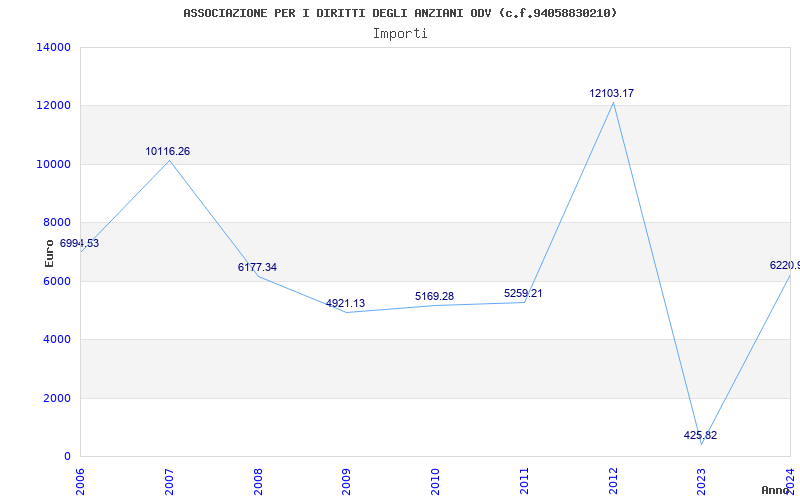Click the Anno x-axis title
This screenshot has width=800, height=500.
(x=776, y=490)
